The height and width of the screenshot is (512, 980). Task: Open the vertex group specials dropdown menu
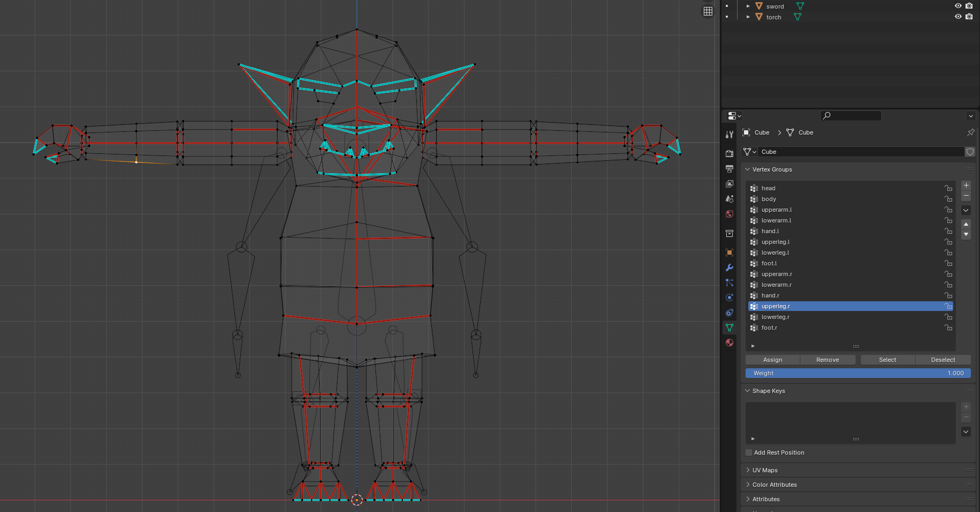[x=966, y=210]
